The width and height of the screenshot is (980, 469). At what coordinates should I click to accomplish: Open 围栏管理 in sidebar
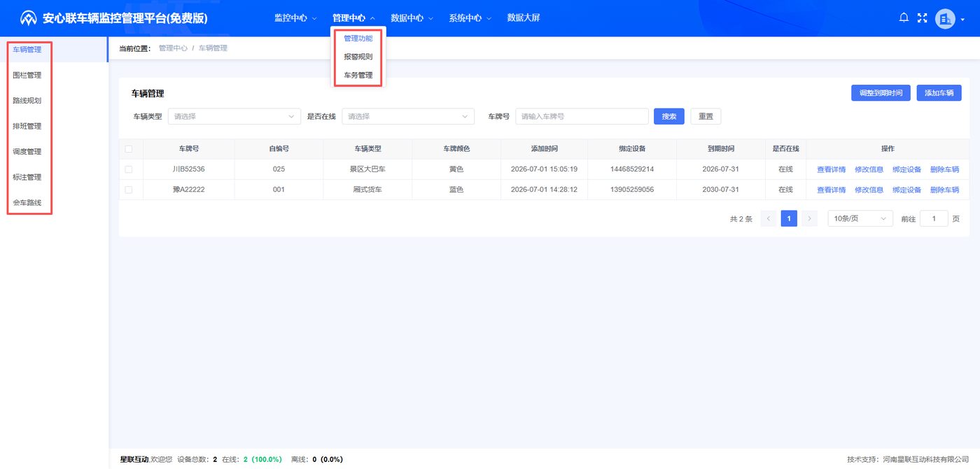(53, 75)
